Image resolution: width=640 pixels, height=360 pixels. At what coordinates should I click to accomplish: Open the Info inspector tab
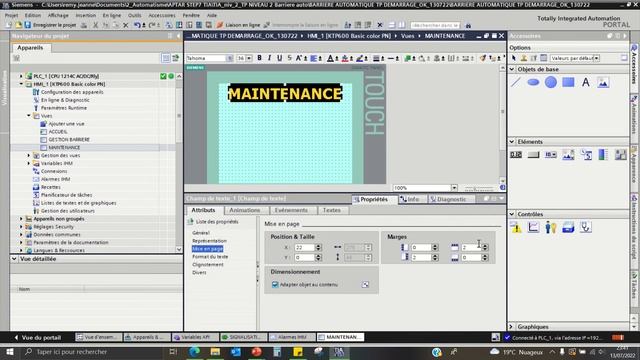pyautogui.click(x=410, y=199)
